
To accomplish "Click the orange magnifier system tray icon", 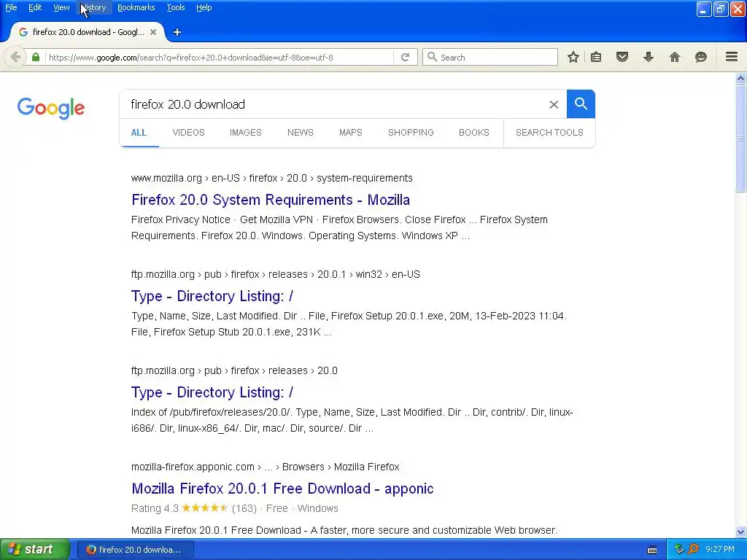I will click(x=693, y=549).
